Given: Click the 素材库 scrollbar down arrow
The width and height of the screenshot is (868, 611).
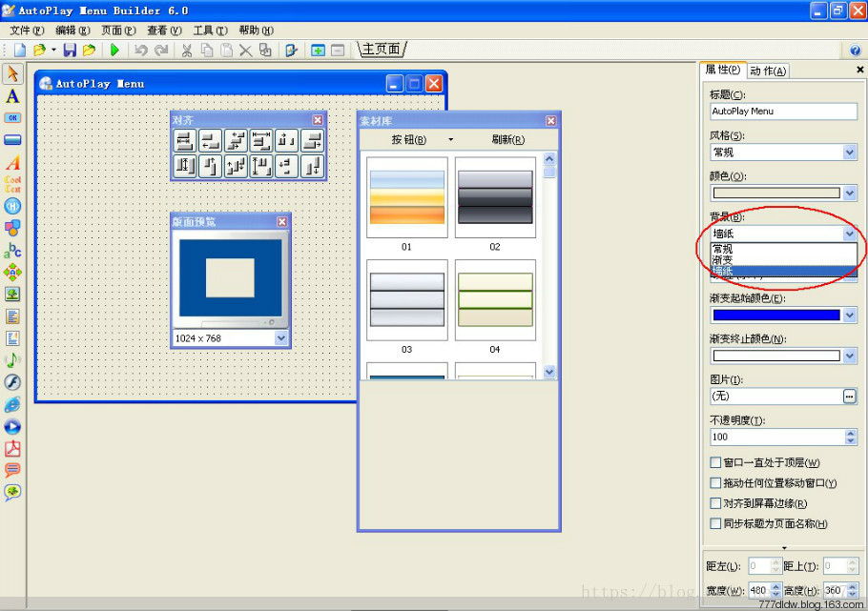Looking at the screenshot, I should (549, 372).
